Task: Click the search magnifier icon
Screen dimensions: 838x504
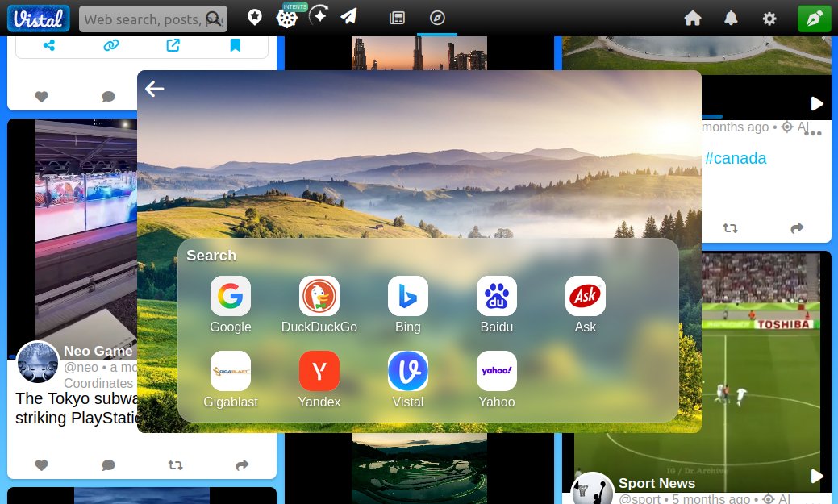Action: pos(214,19)
